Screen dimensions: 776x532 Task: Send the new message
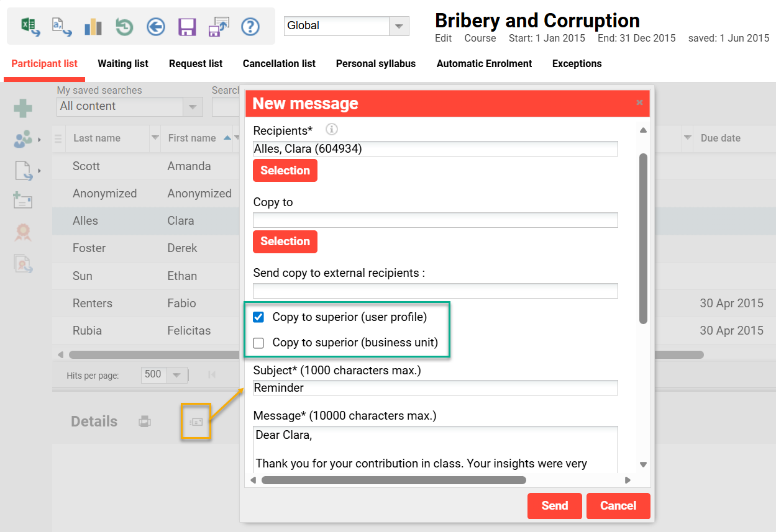[x=554, y=505]
